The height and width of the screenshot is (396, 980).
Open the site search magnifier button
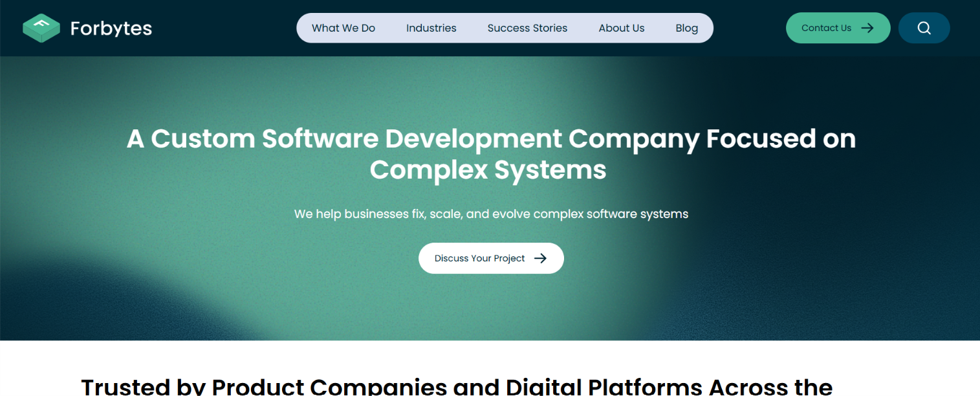(924, 28)
